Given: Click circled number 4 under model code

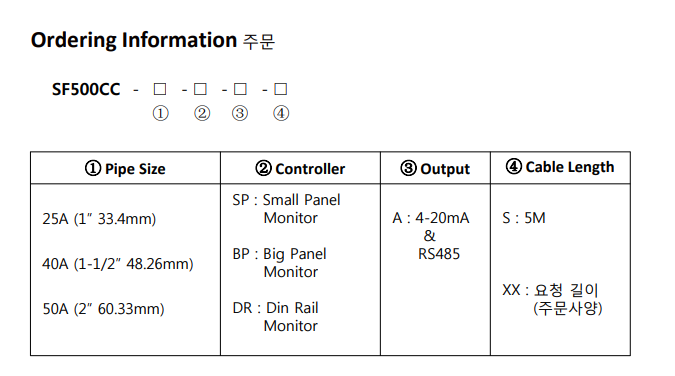Looking at the screenshot, I should tap(281, 114).
